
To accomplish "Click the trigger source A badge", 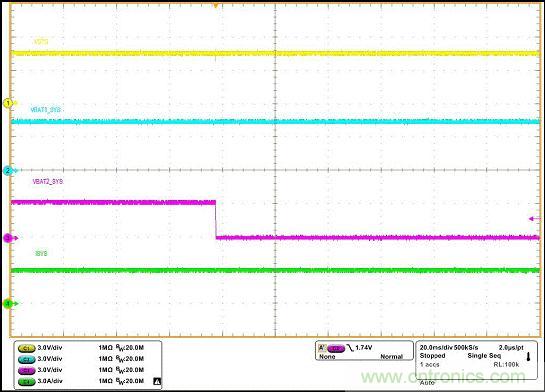I will (322, 348).
